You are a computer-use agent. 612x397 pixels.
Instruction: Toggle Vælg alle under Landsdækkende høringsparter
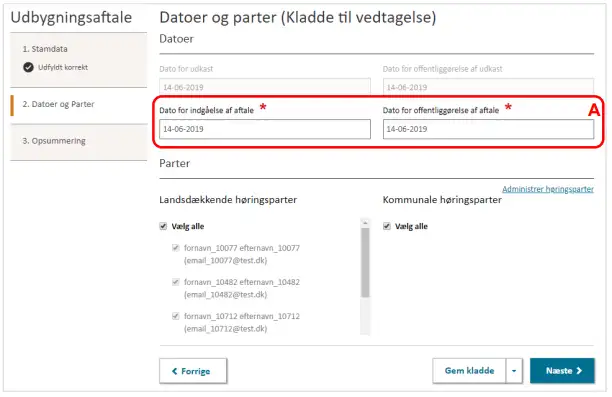[163, 226]
